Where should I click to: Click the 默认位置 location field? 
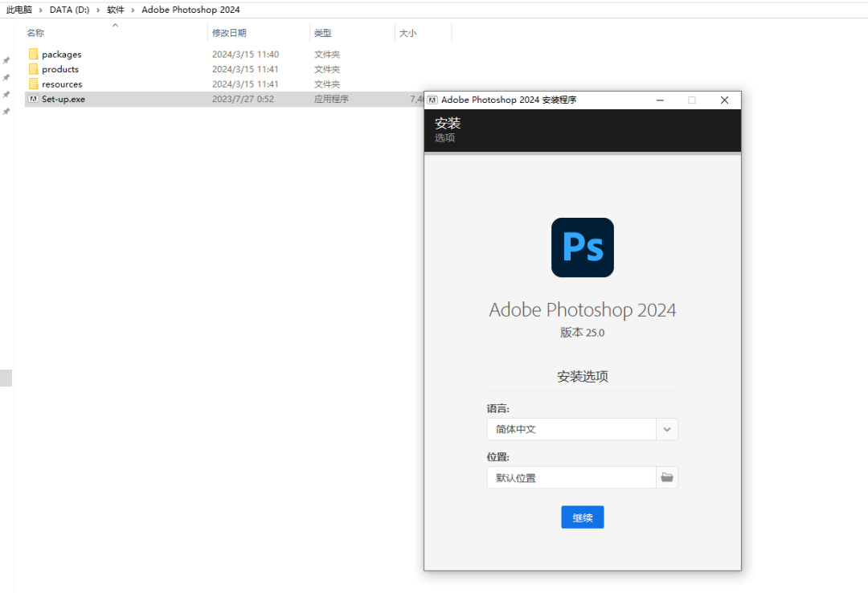[x=571, y=477]
